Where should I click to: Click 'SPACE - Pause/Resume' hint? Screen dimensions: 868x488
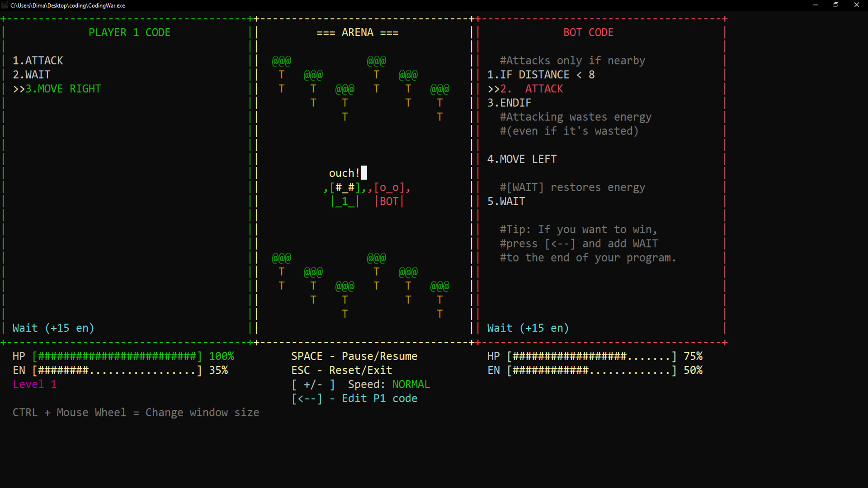(354, 356)
